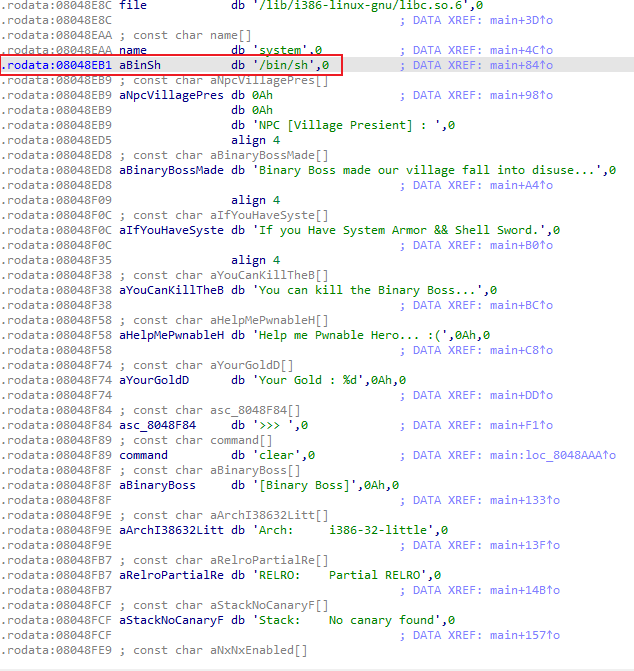This screenshot has height=671, width=634.
Task: Click the 'system' string value
Action: [x=283, y=50]
